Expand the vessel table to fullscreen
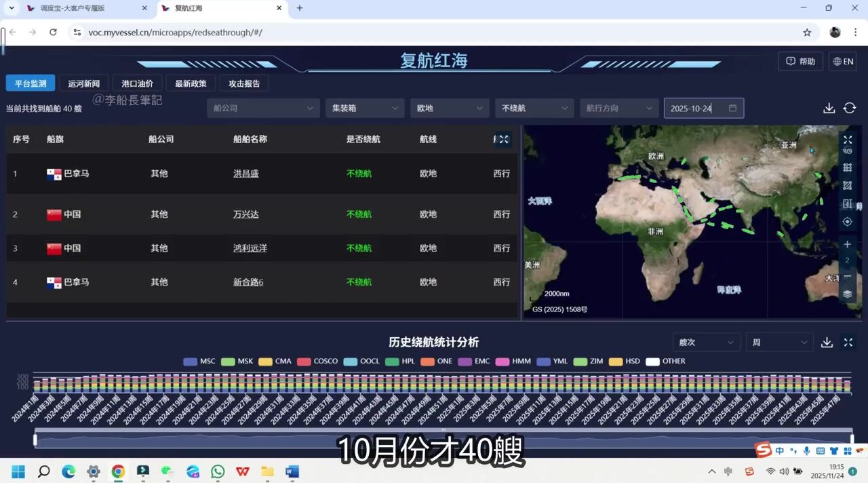The width and height of the screenshot is (868, 483). pos(503,140)
